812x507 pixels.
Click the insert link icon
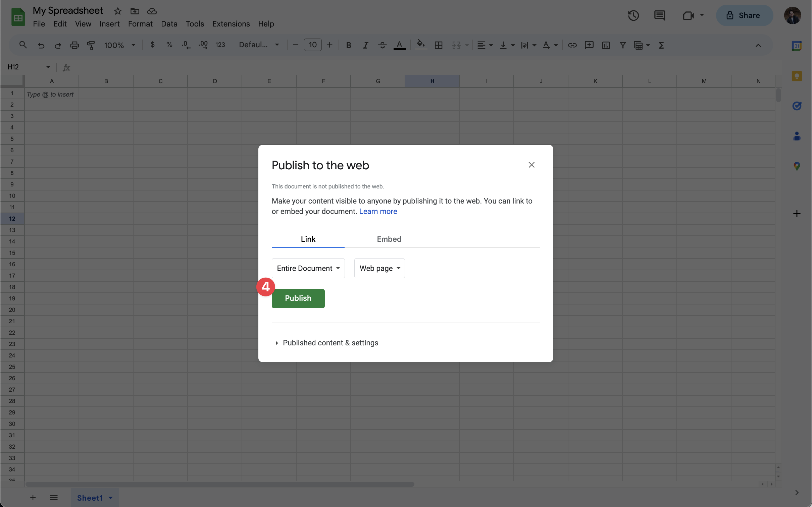tap(572, 45)
